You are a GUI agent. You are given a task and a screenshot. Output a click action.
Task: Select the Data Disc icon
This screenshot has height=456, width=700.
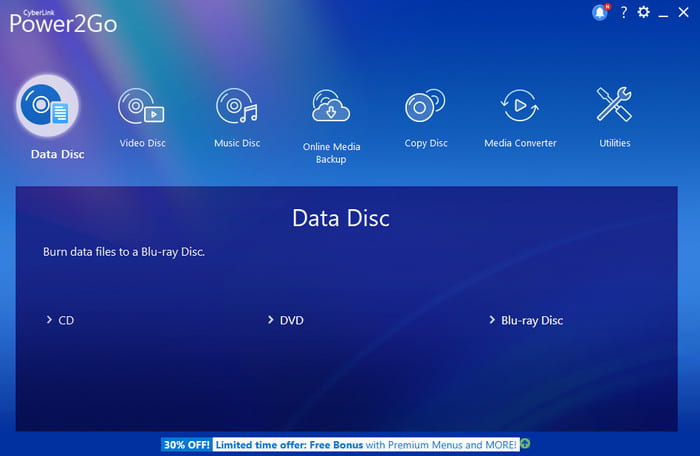tap(47, 106)
